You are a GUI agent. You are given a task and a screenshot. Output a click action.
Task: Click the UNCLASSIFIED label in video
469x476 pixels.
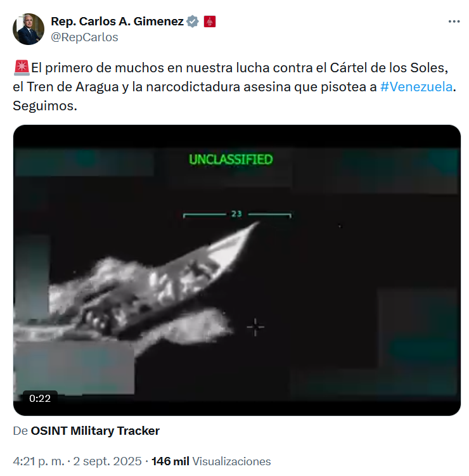pos(231,159)
